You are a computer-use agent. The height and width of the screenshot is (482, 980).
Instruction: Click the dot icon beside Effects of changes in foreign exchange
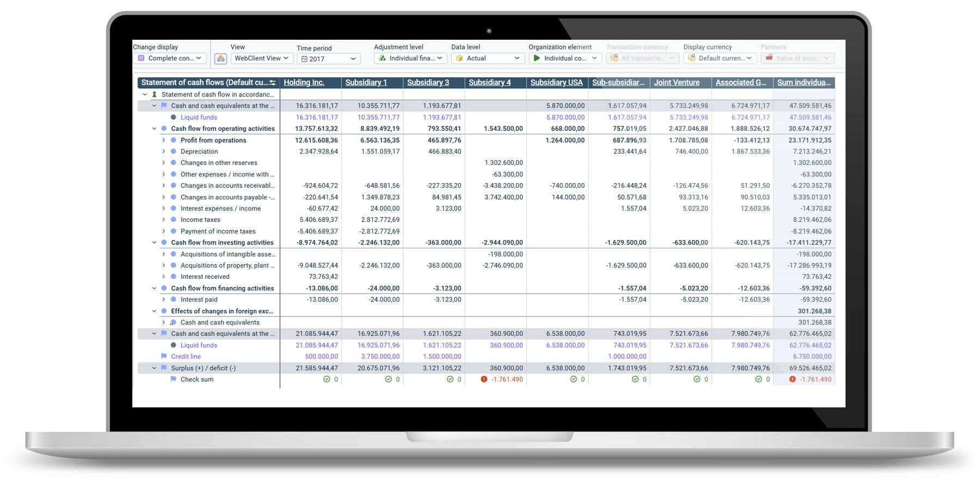pyautogui.click(x=164, y=311)
